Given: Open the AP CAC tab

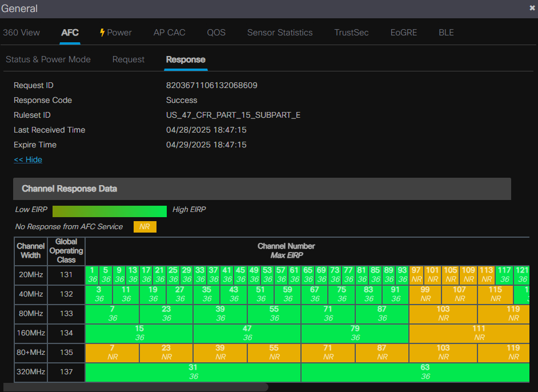Looking at the screenshot, I should click(x=169, y=33).
